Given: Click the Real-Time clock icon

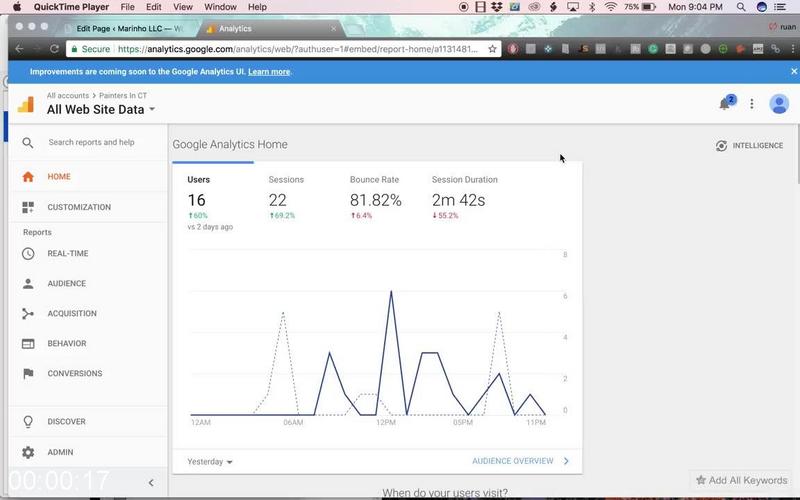Looking at the screenshot, I should [x=28, y=254].
